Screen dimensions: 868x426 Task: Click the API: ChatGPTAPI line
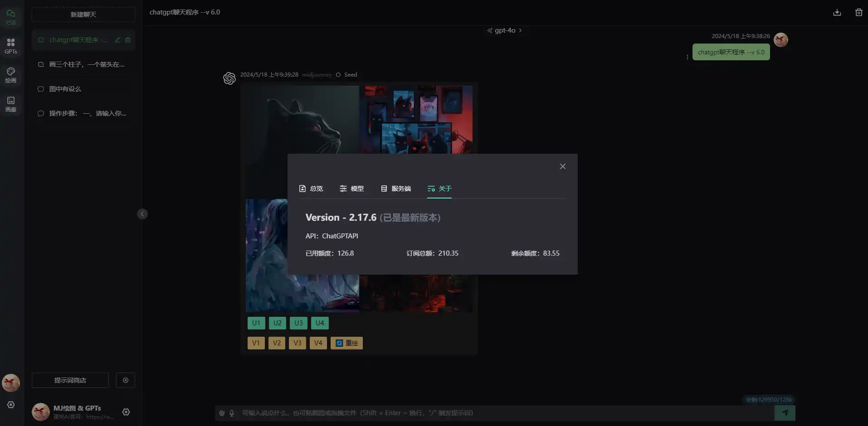coord(332,236)
